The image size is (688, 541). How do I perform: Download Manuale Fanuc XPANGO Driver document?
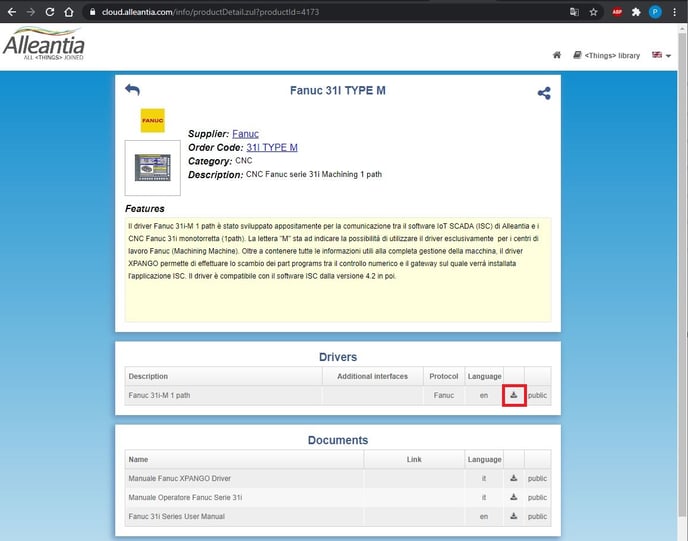pyautogui.click(x=514, y=478)
